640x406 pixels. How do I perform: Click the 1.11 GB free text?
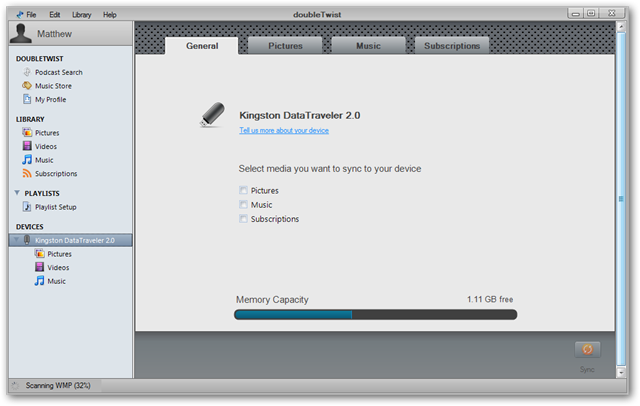click(x=490, y=300)
